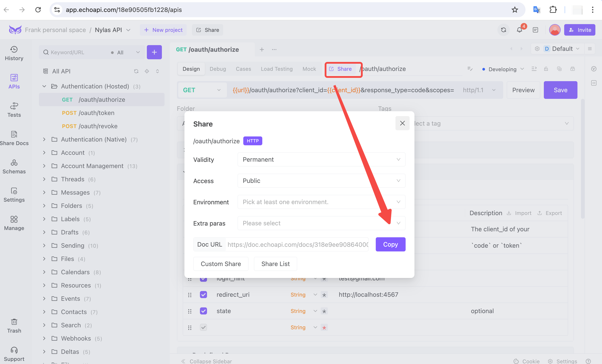Screen dimensions: 602x364
Task: Toggle the state parameter checkbox
Action: (x=203, y=311)
